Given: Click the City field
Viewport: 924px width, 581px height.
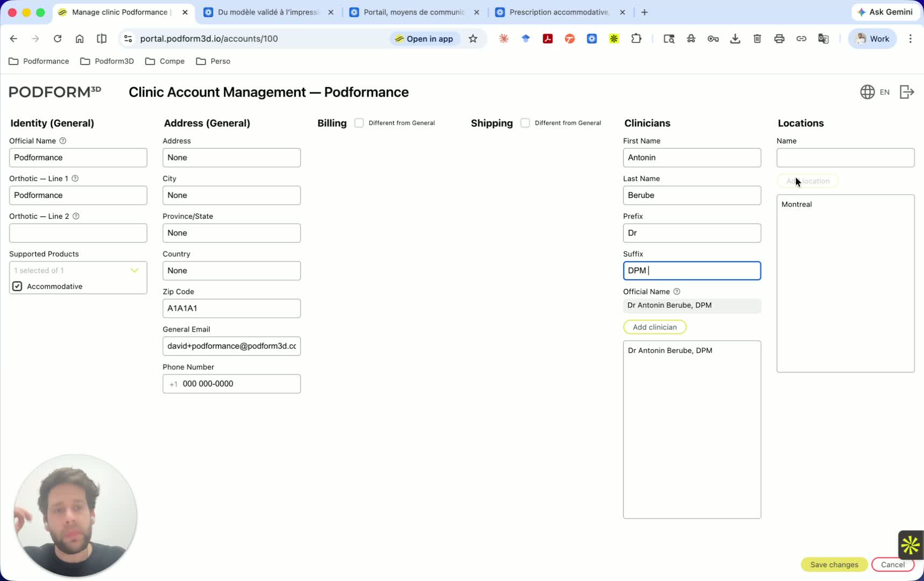Looking at the screenshot, I should point(232,195).
